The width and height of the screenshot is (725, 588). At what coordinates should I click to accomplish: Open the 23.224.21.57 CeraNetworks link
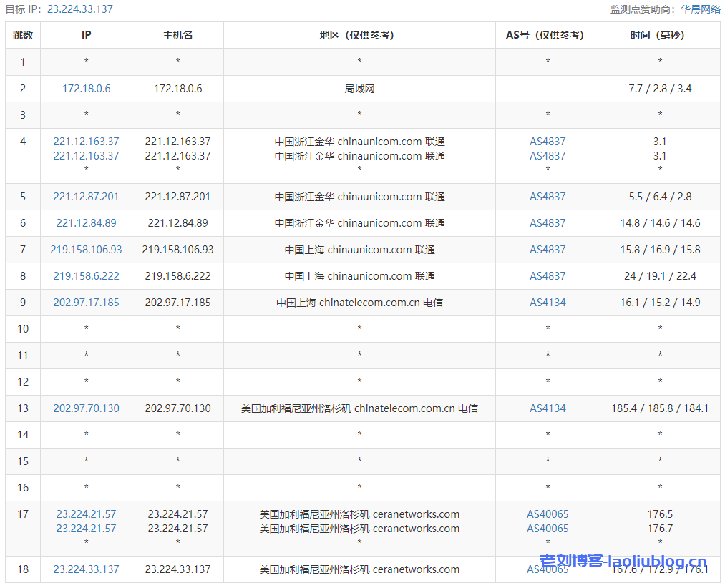pos(86,514)
